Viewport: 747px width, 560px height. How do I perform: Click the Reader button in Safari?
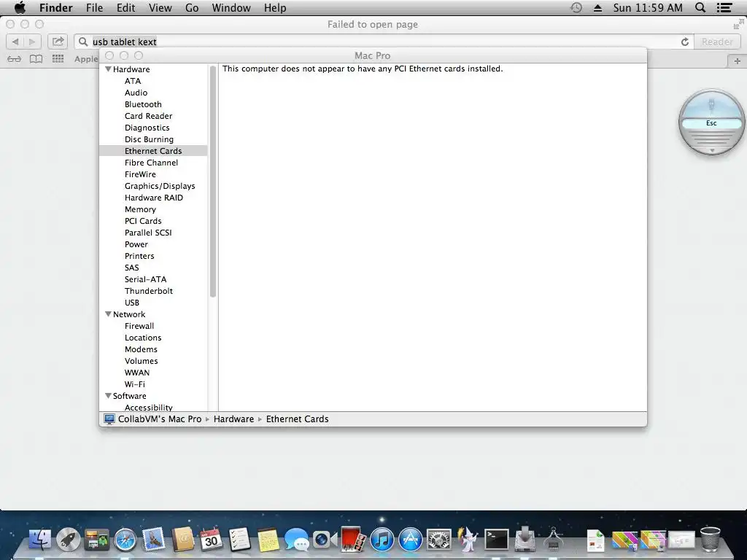717,42
